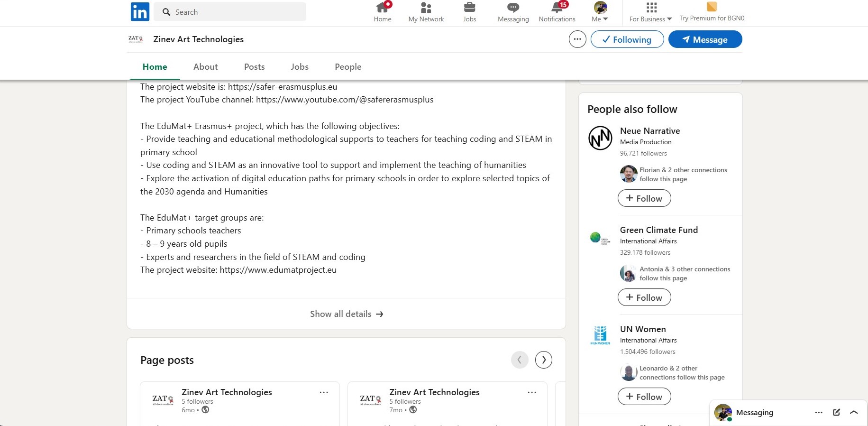868x426 pixels.
Task: Send a Message to Zinev Art Technologies
Action: click(x=705, y=39)
